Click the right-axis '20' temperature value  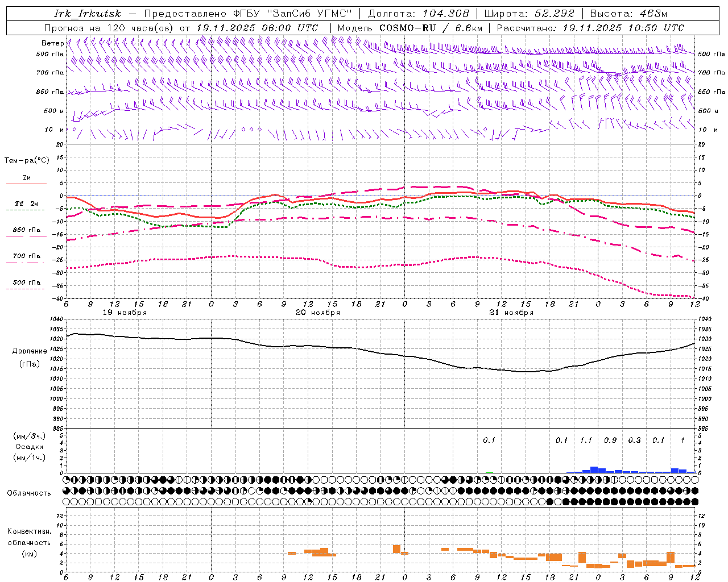(702, 144)
